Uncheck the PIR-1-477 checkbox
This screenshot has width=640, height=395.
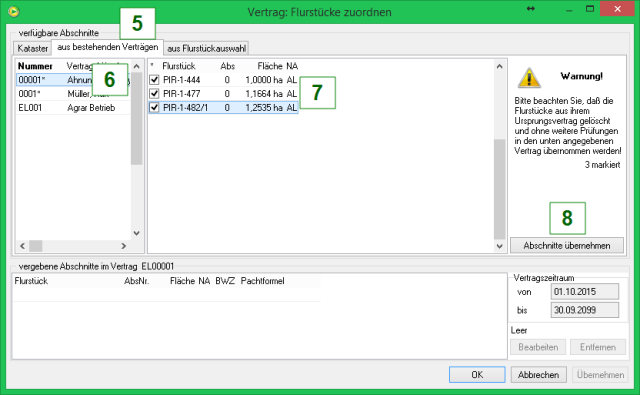click(154, 94)
